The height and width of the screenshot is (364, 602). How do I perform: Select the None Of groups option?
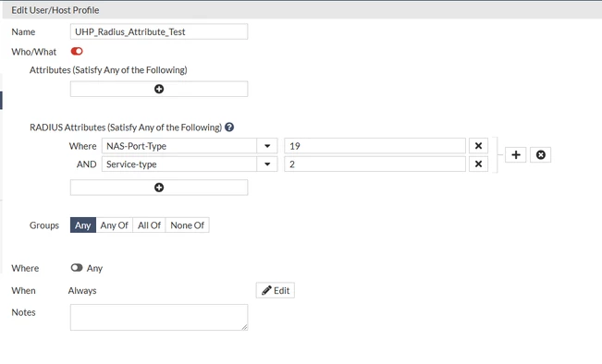[188, 225]
